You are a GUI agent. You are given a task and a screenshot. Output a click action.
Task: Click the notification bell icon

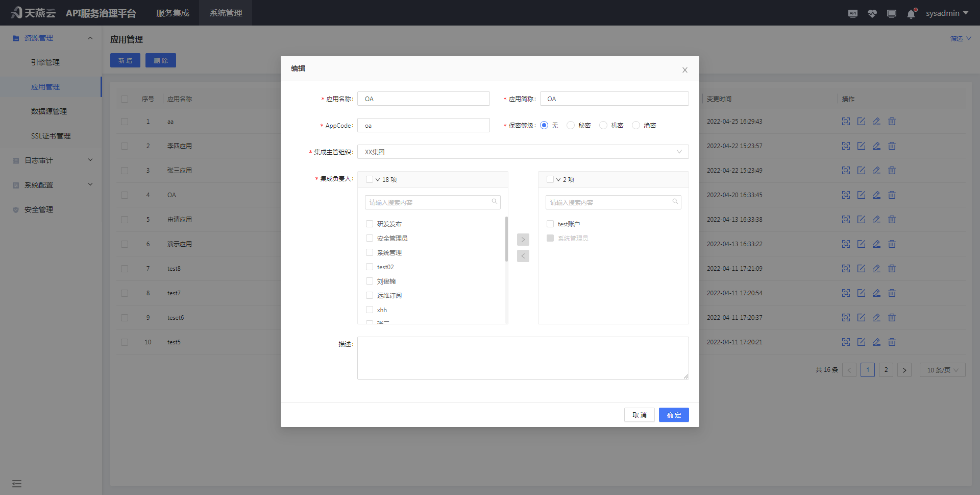click(x=911, y=14)
